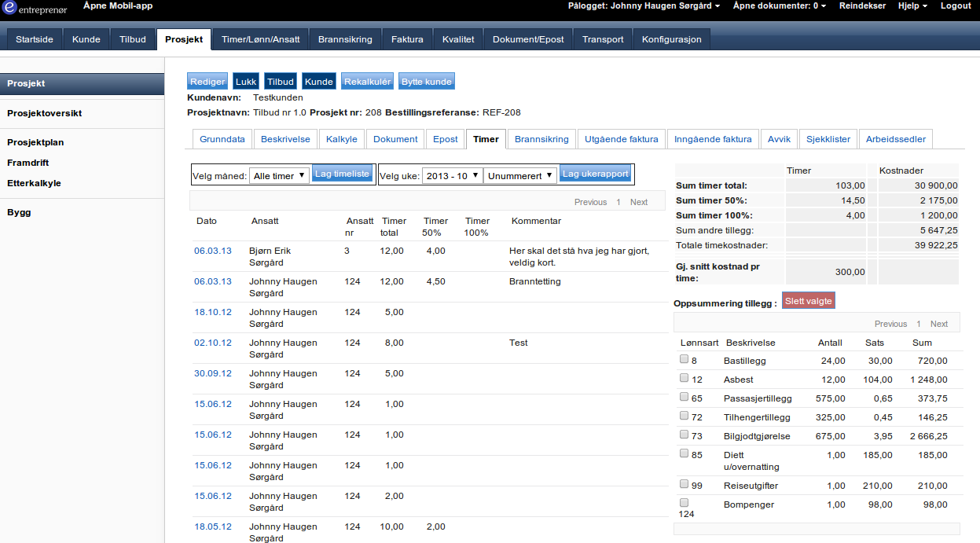Switch to the Beskrivelse sub-tab
Viewport: 980px width, 543px height.
tap(286, 139)
